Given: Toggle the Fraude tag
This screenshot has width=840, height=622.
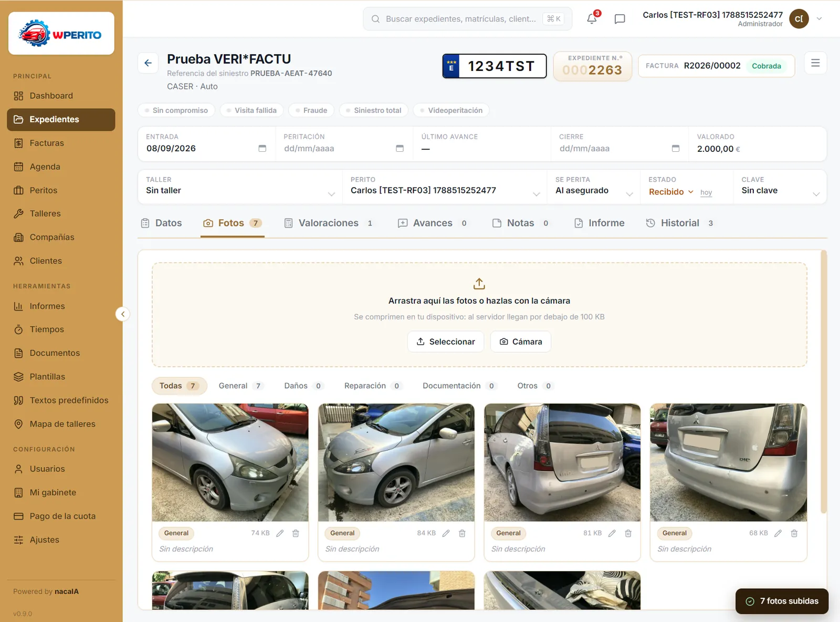Looking at the screenshot, I should [311, 110].
